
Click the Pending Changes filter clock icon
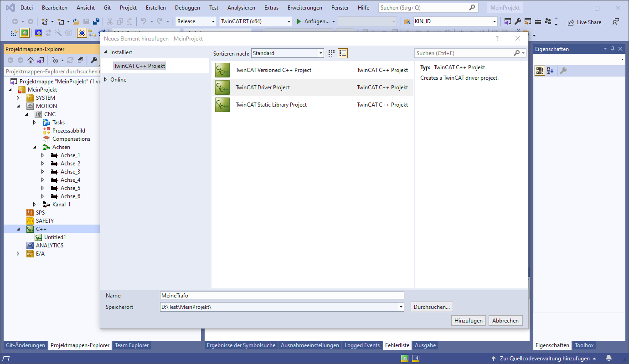pyautogui.click(x=55, y=60)
